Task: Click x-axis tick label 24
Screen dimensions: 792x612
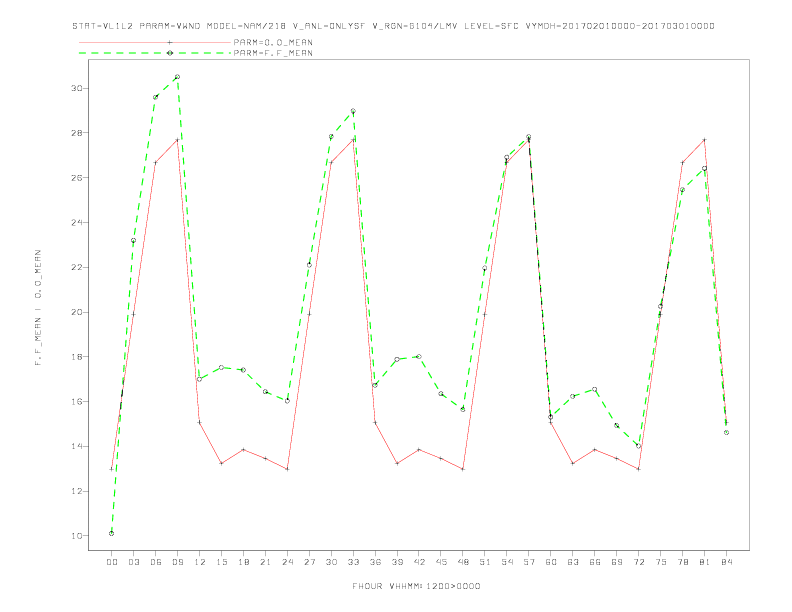Action: [x=287, y=562]
